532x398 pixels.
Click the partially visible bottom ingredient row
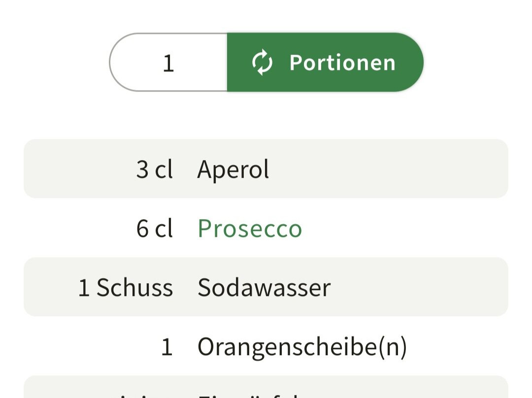[x=266, y=387]
